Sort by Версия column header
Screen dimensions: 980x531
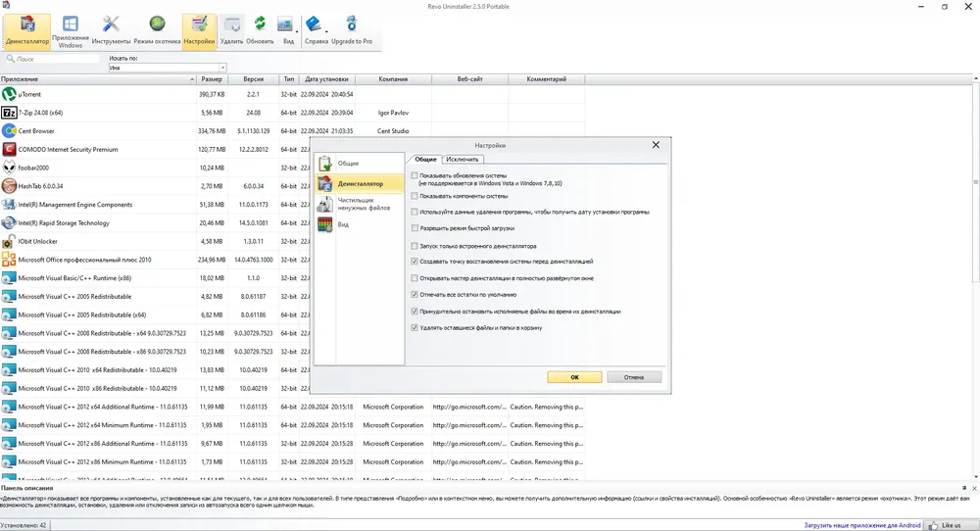[x=253, y=79]
